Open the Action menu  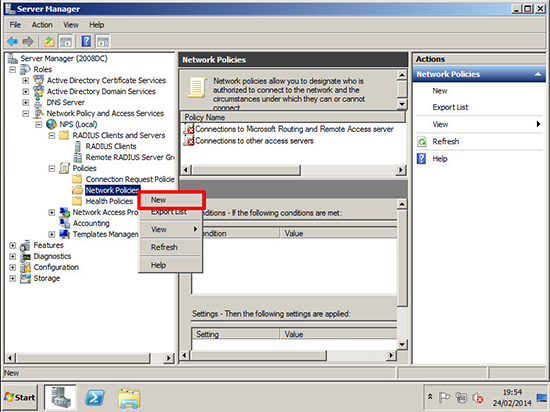click(x=42, y=25)
